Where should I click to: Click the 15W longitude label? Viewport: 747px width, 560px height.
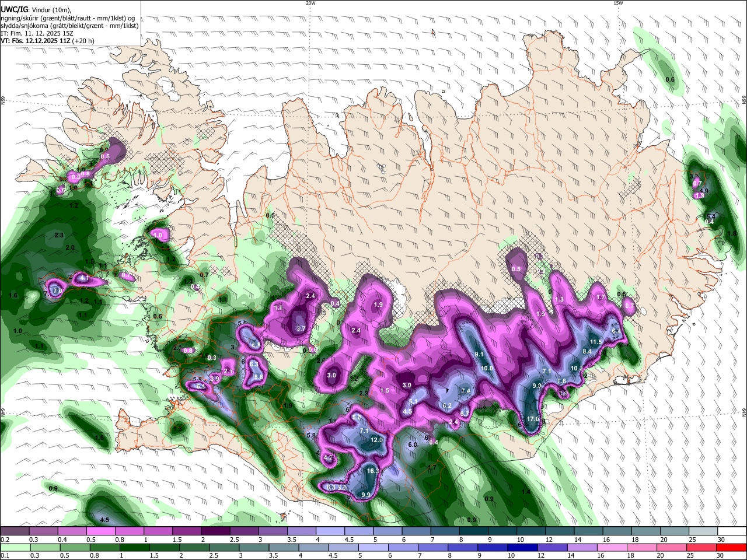coord(618,3)
